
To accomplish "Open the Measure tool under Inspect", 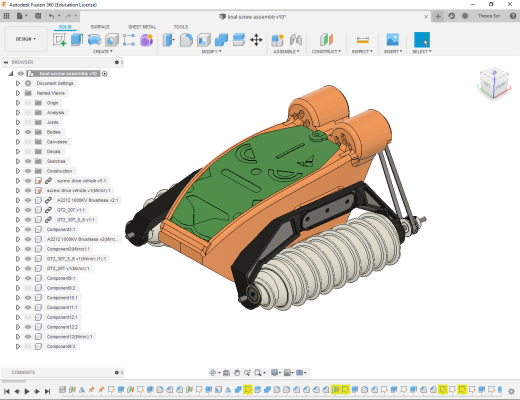I will [x=362, y=40].
